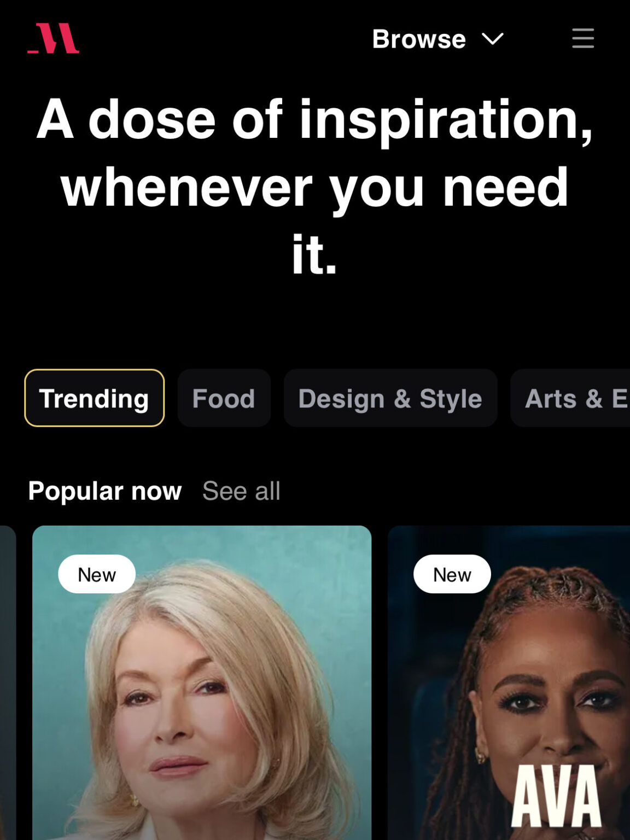Viewport: 630px width, 840px height.
Task: Switch to the Food category
Action: tap(224, 398)
